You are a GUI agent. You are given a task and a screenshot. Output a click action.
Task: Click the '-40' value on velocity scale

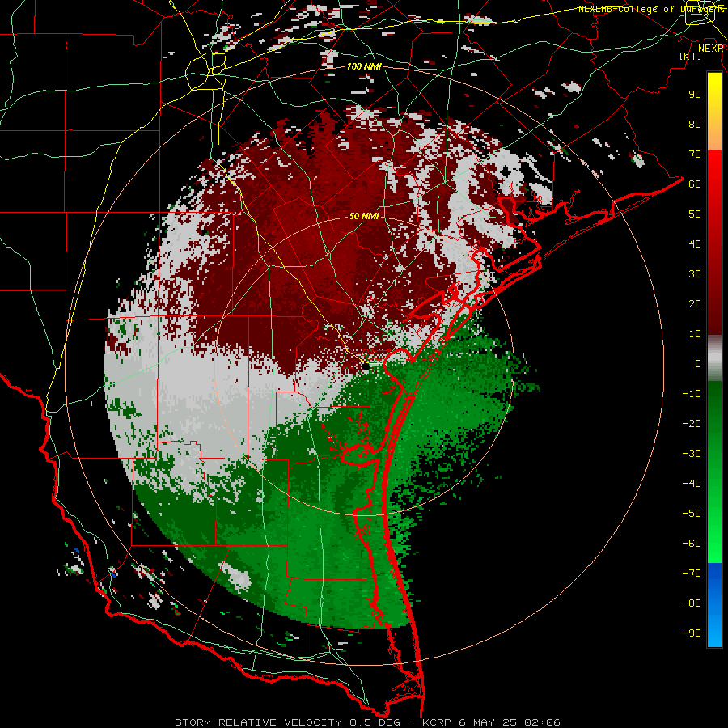692,484
